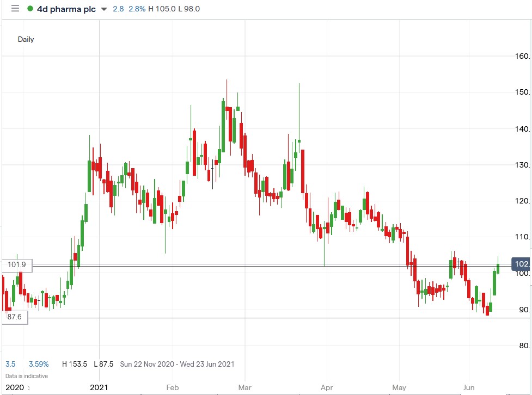Screen dimensions: 532x395
Task: Click the 160.0 price axis label
Action: tap(522, 55)
